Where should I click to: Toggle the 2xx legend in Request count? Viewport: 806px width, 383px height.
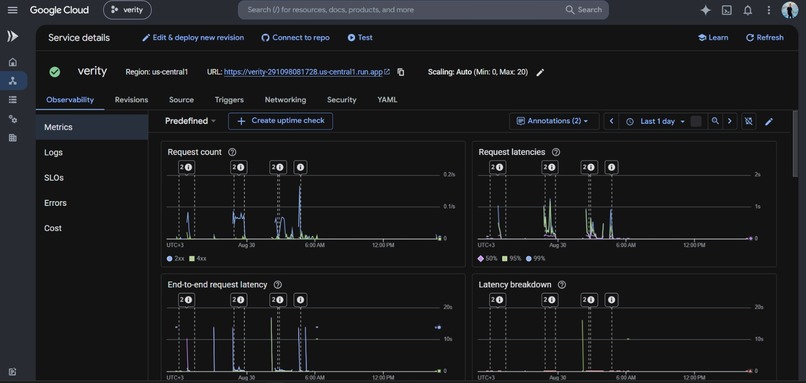pos(176,259)
